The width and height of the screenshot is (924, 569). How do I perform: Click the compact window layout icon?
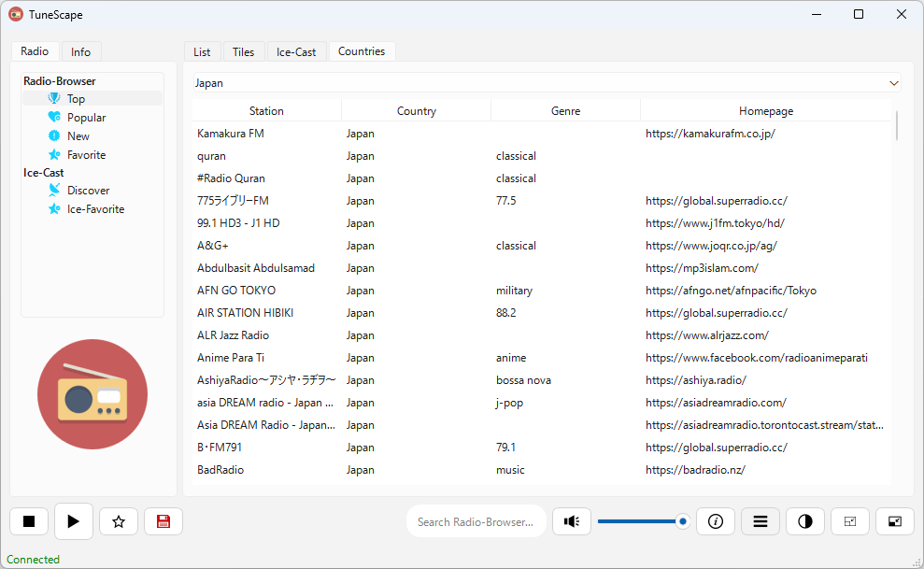click(x=850, y=521)
